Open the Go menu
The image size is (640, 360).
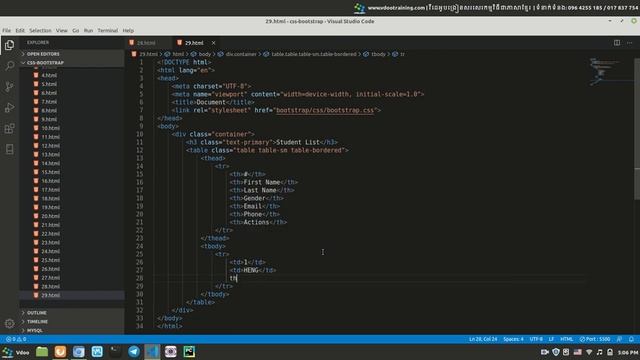76,31
